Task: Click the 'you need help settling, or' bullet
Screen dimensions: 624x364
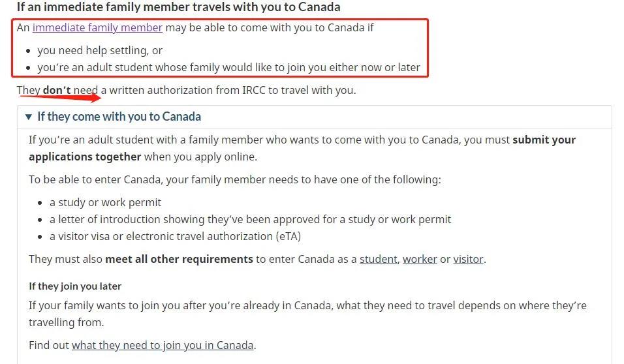Action: 100,50
